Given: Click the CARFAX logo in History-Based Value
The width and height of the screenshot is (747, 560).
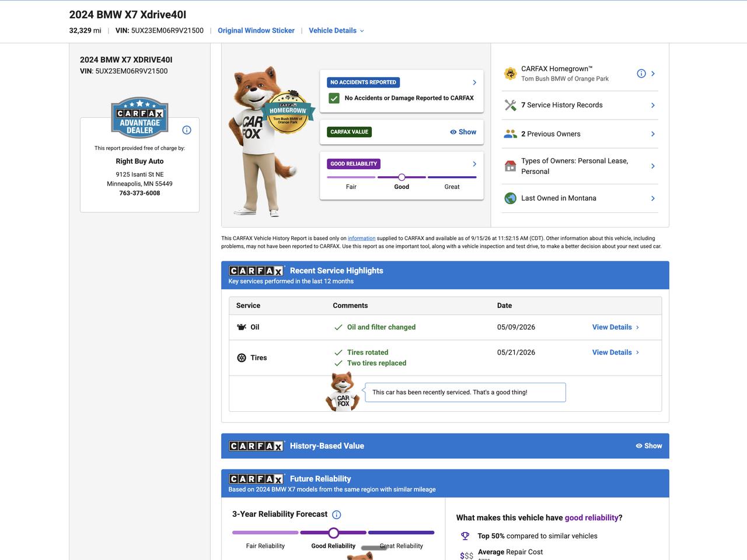Looking at the screenshot, I should pos(256,446).
